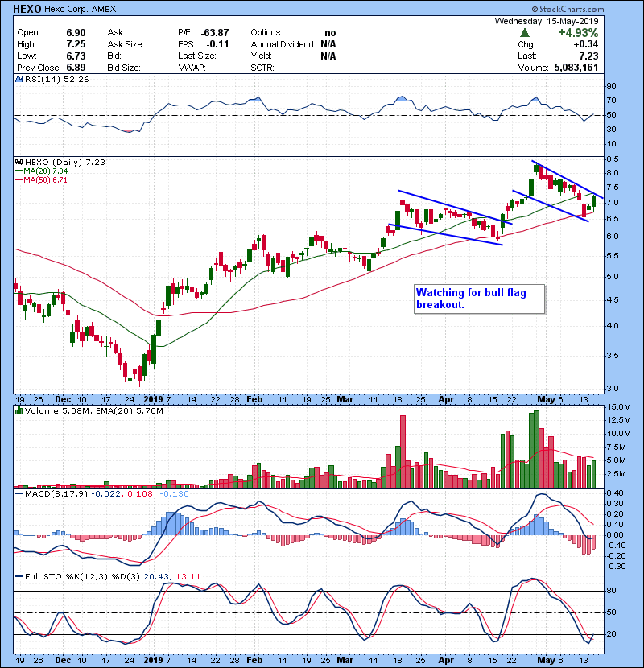Screen dimensions: 644x668
Task: Click the 0.40 MACD axis label
Action: coord(614,493)
